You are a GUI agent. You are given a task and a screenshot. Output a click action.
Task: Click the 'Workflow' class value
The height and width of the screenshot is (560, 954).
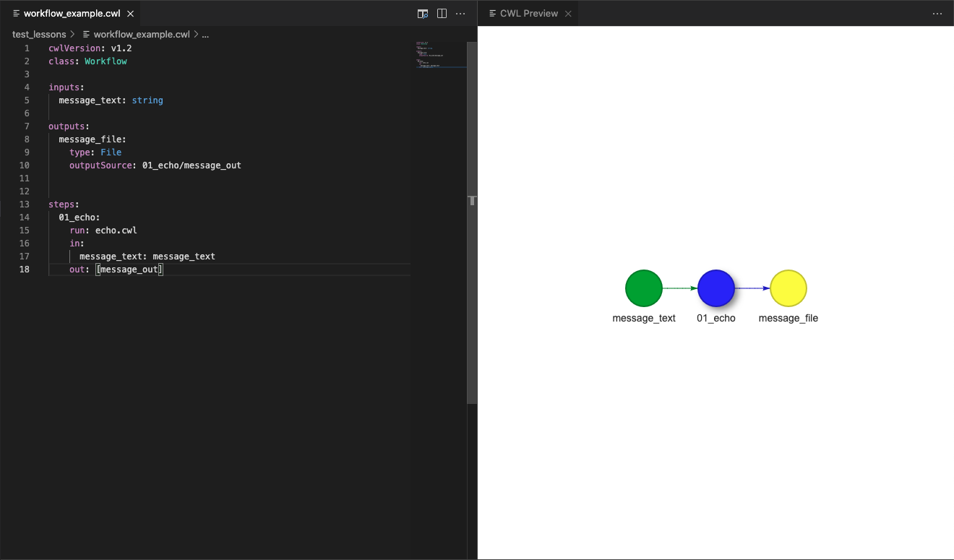[x=106, y=61]
